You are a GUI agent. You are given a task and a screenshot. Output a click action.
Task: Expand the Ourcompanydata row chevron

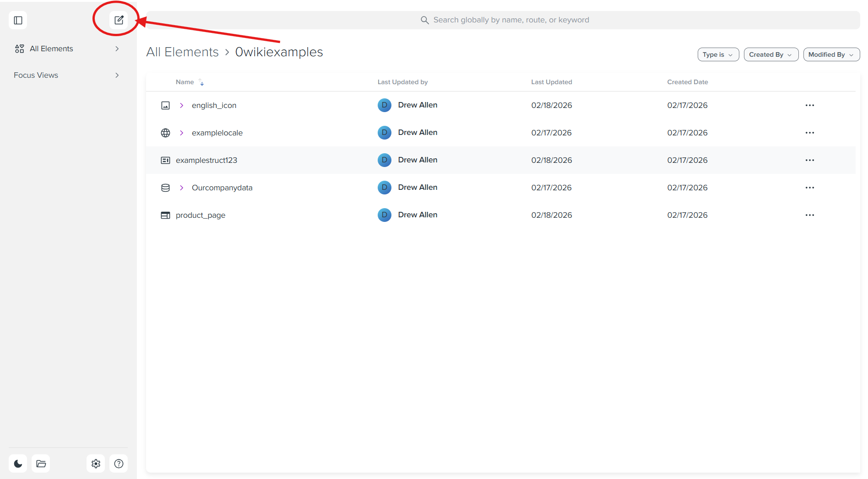181,188
